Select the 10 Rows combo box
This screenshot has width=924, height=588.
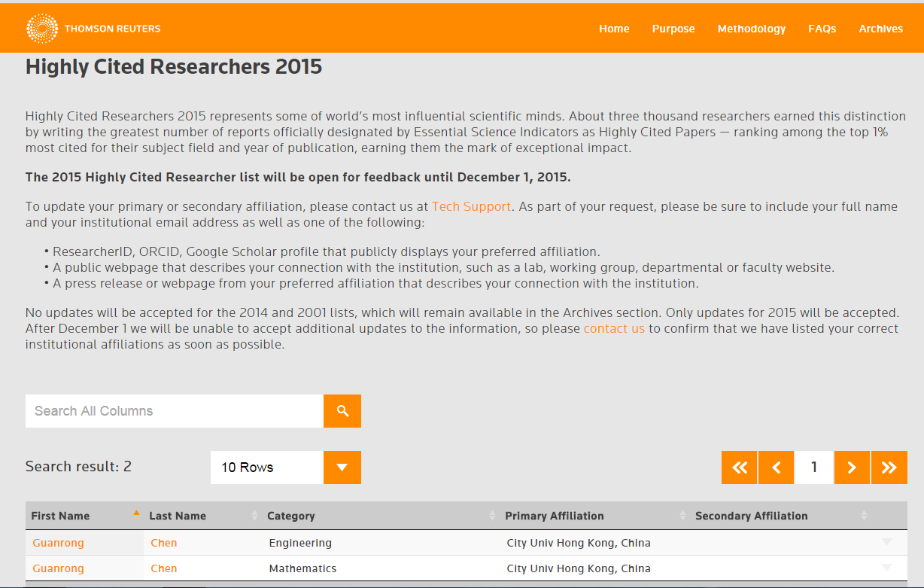pyautogui.click(x=286, y=468)
